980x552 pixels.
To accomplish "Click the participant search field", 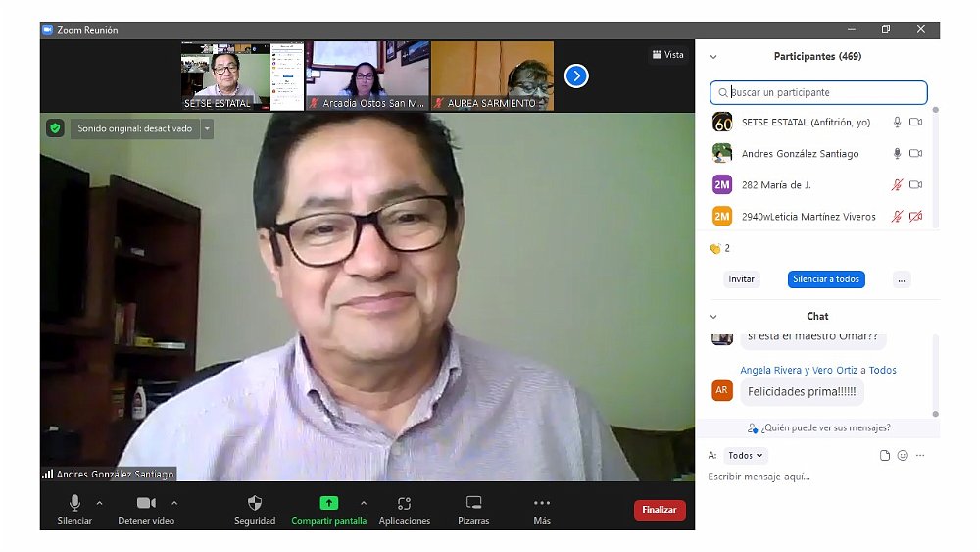I will tap(818, 92).
